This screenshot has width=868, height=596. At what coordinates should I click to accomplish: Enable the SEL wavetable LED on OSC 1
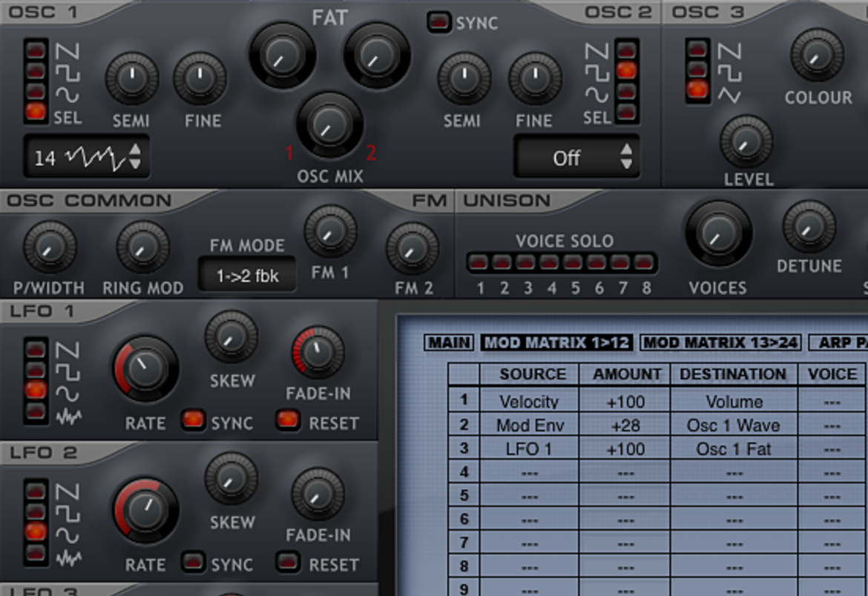coord(36,111)
